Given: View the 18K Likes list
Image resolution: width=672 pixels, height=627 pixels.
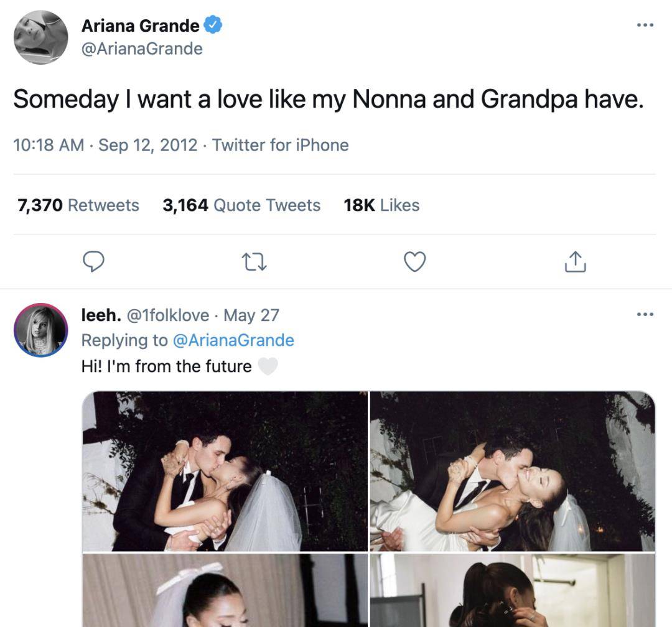Looking at the screenshot, I should pyautogui.click(x=381, y=205).
